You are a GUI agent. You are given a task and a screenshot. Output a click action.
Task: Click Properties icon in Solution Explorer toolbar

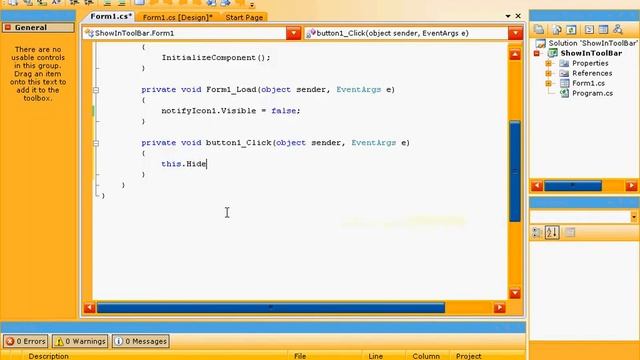539,29
